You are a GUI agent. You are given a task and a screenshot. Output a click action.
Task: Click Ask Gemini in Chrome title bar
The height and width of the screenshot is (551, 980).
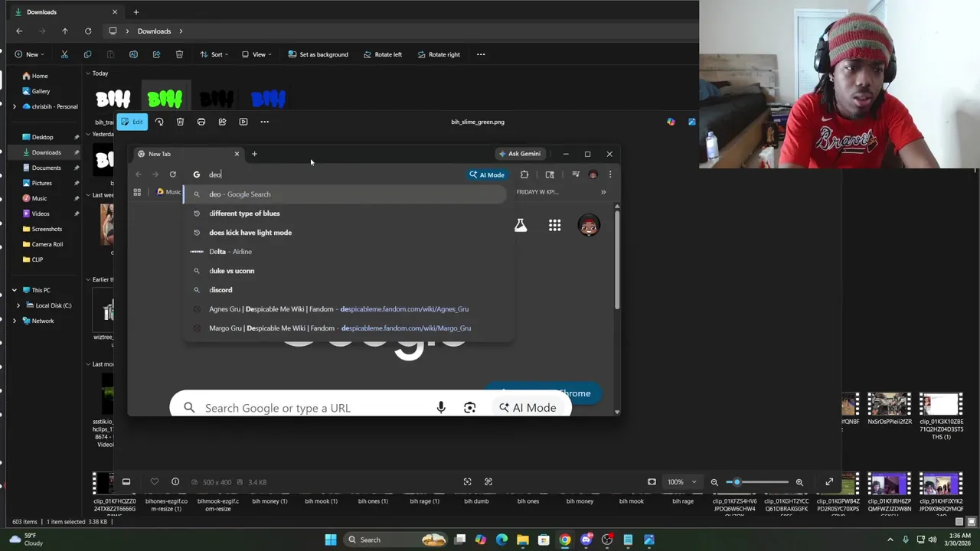click(x=520, y=154)
